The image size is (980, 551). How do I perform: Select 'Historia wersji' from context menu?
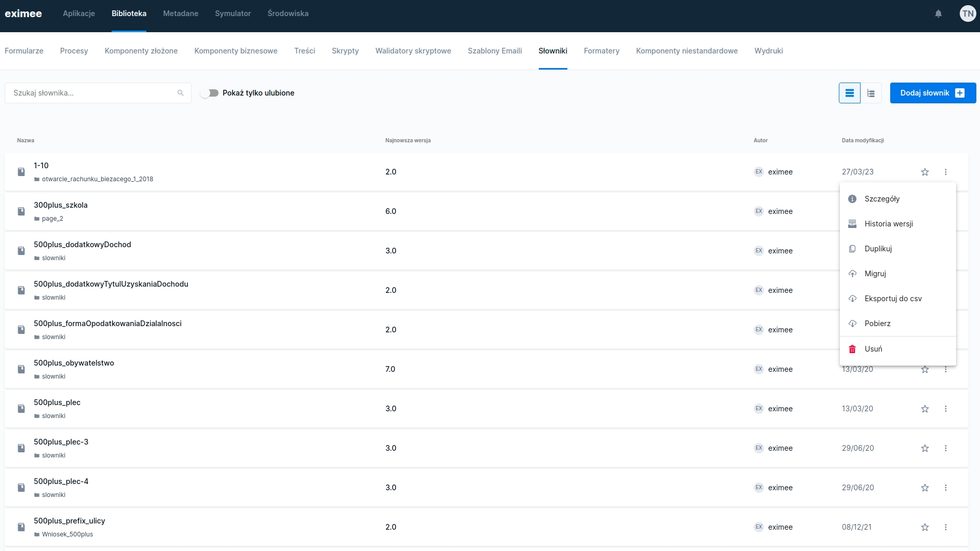tap(888, 224)
